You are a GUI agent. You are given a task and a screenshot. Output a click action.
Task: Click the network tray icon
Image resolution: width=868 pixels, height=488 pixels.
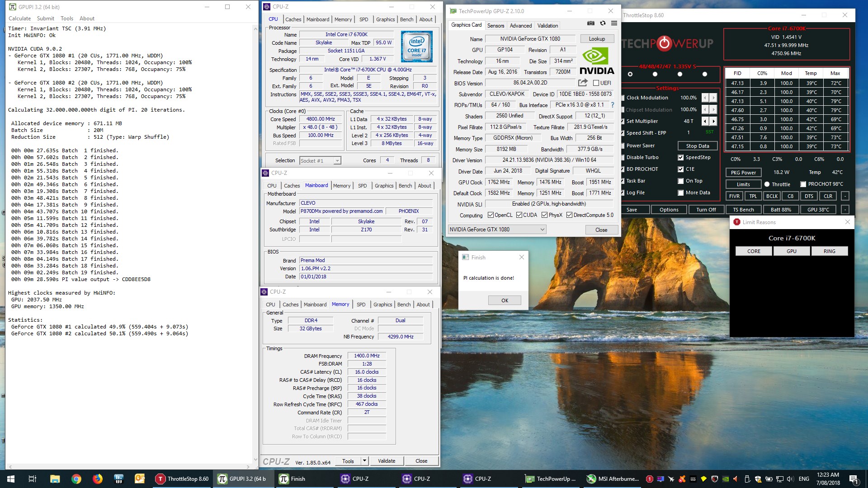click(779, 479)
